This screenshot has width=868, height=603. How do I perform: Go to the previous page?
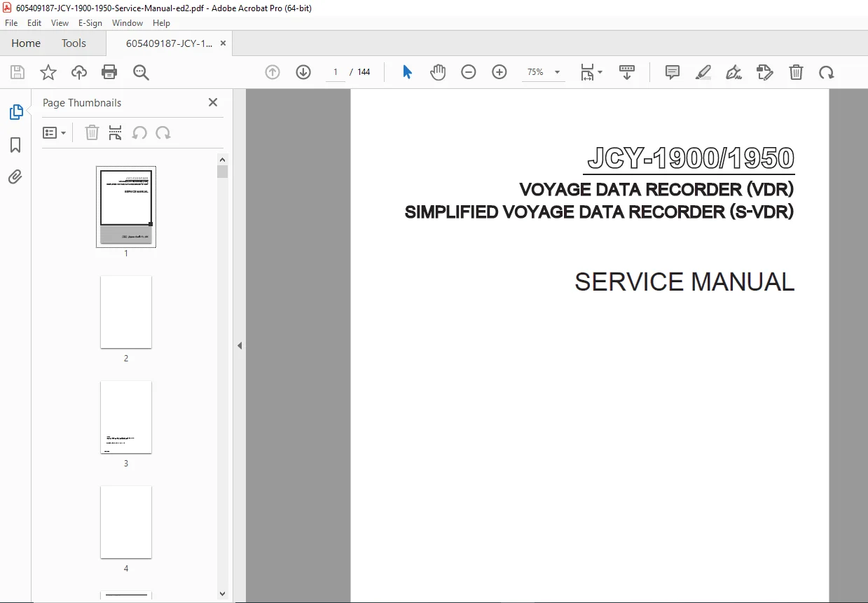pyautogui.click(x=273, y=72)
